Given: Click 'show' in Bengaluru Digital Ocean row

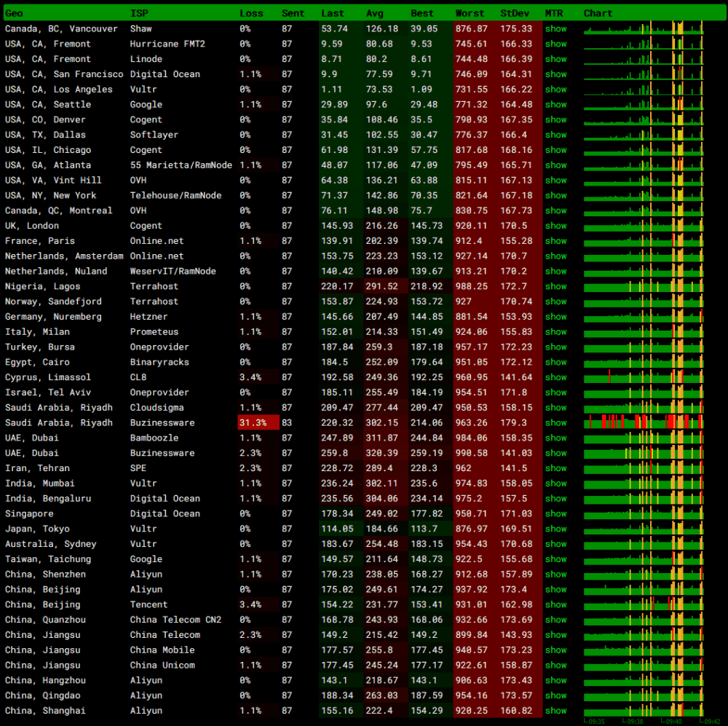Looking at the screenshot, I should pos(555,498).
